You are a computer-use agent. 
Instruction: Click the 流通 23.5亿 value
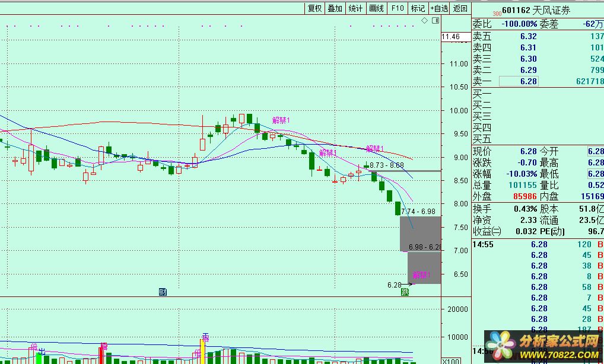tap(592, 220)
